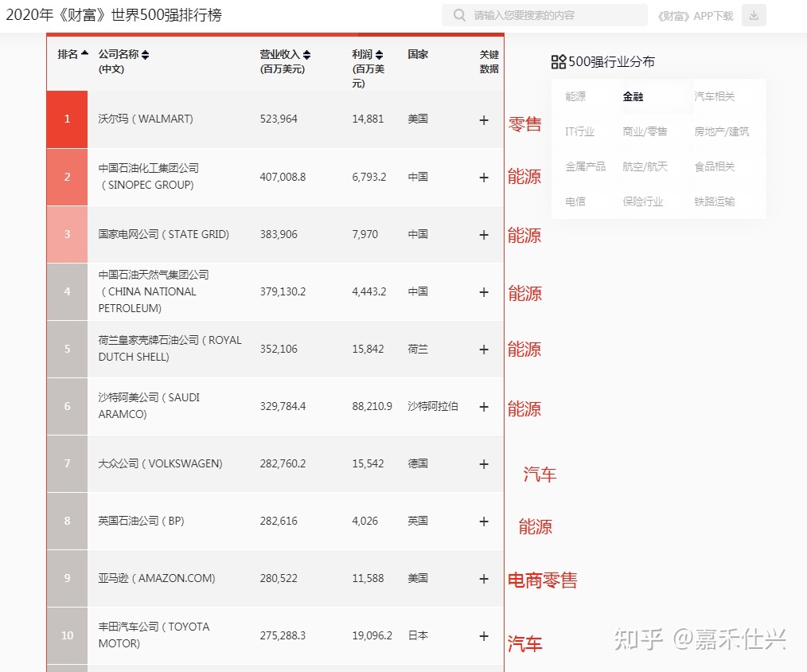Click revenue value 280,522
The width and height of the screenshot is (807, 672).
pos(279,578)
